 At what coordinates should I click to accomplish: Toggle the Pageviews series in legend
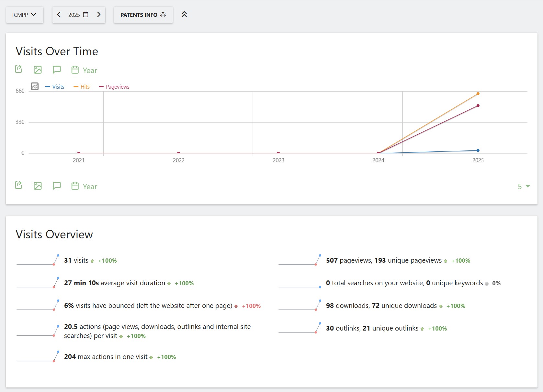coord(114,87)
